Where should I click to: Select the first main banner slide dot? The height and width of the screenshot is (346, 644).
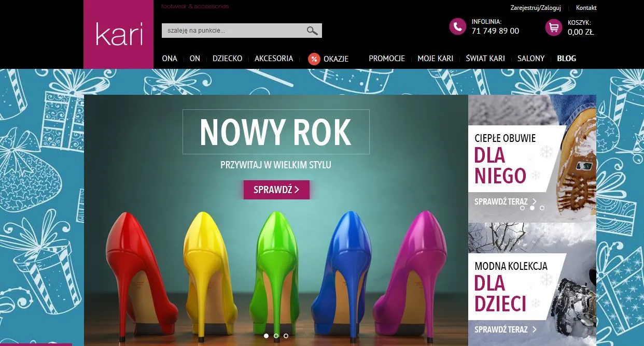pyautogui.click(x=266, y=336)
